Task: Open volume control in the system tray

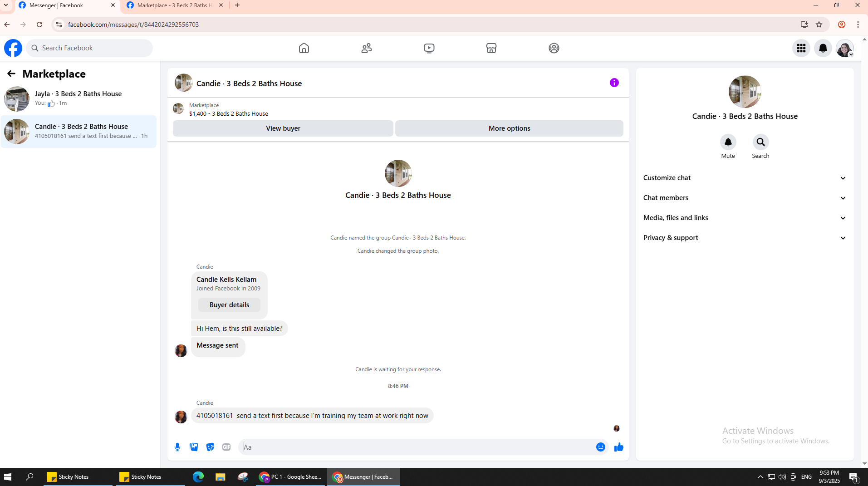Action: (x=782, y=477)
